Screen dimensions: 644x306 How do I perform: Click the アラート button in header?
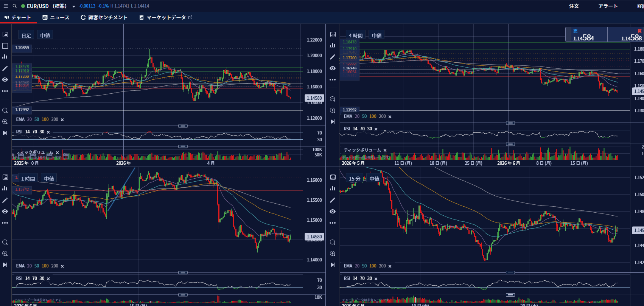(x=608, y=6)
